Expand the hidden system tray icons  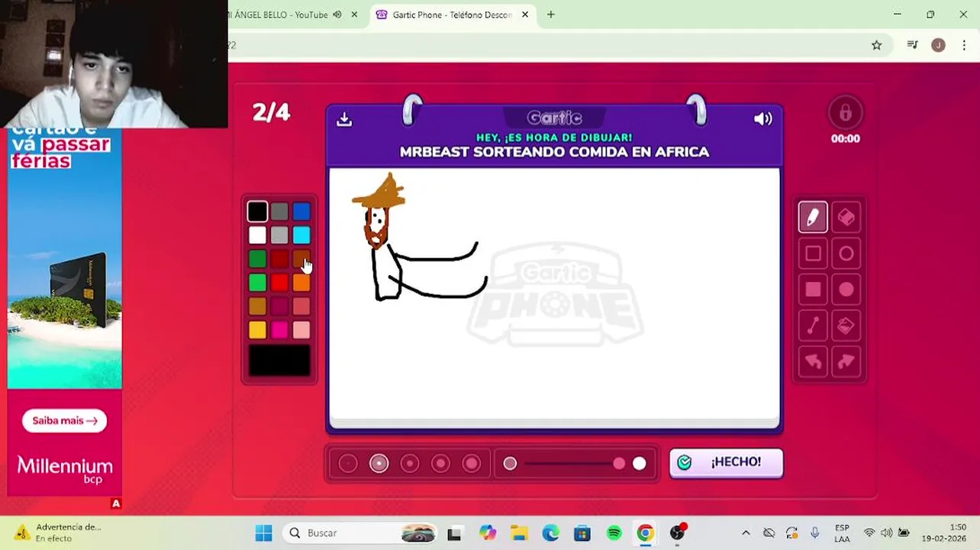(746, 533)
